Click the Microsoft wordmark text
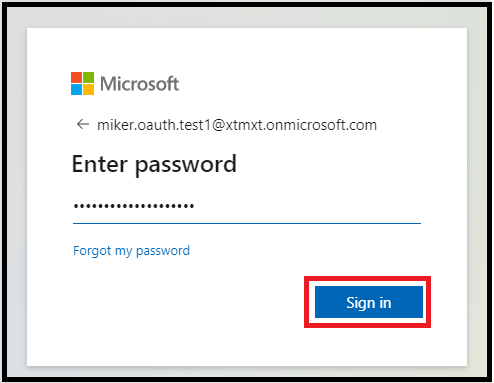Image resolution: width=494 pixels, height=383 pixels. (140, 84)
